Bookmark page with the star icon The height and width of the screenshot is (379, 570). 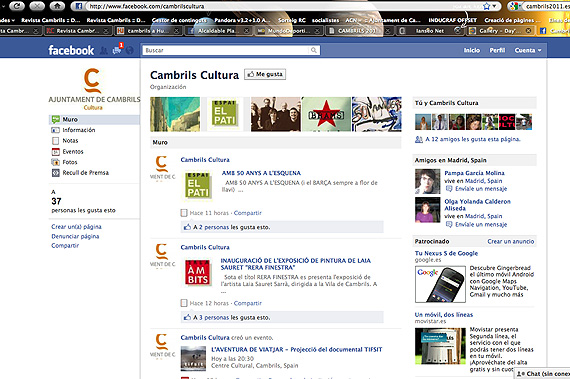pos(486,6)
